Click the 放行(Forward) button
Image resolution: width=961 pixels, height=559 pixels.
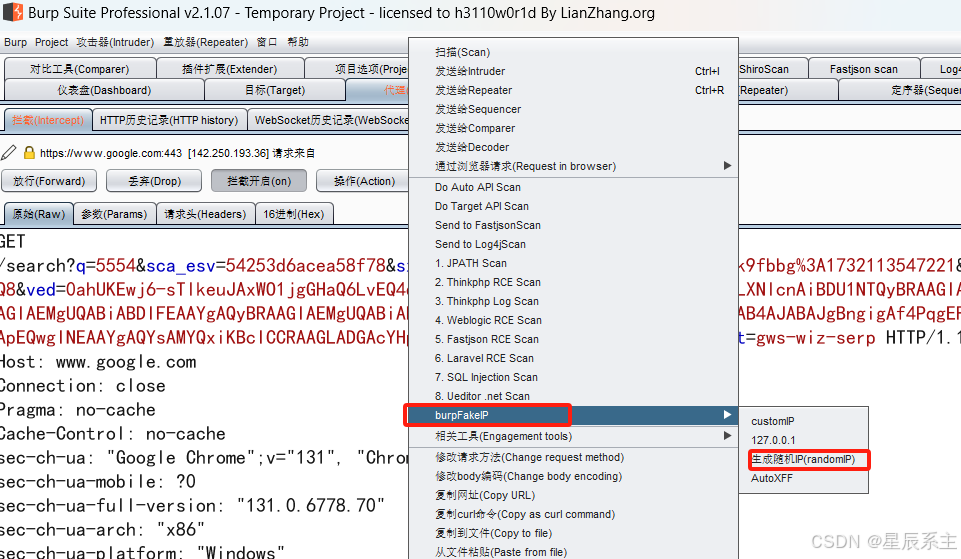coord(49,181)
